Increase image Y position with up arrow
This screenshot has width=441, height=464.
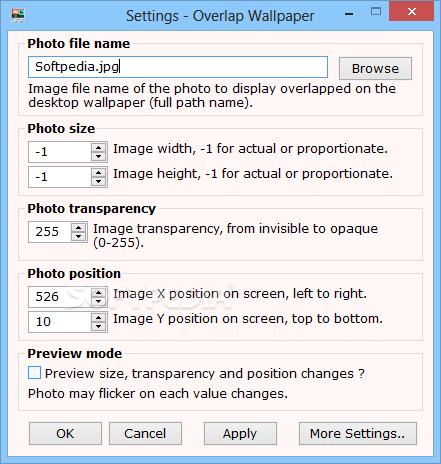[98, 318]
